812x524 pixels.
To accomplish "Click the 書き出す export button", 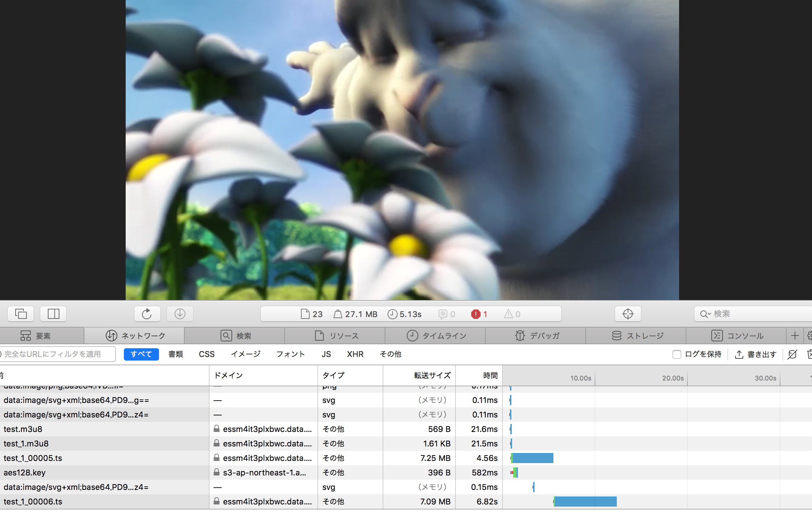I will (756, 354).
